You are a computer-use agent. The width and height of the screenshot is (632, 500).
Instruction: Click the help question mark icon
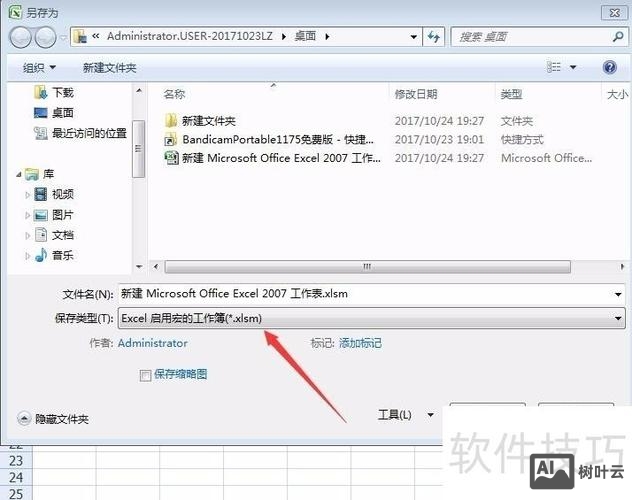(x=609, y=67)
